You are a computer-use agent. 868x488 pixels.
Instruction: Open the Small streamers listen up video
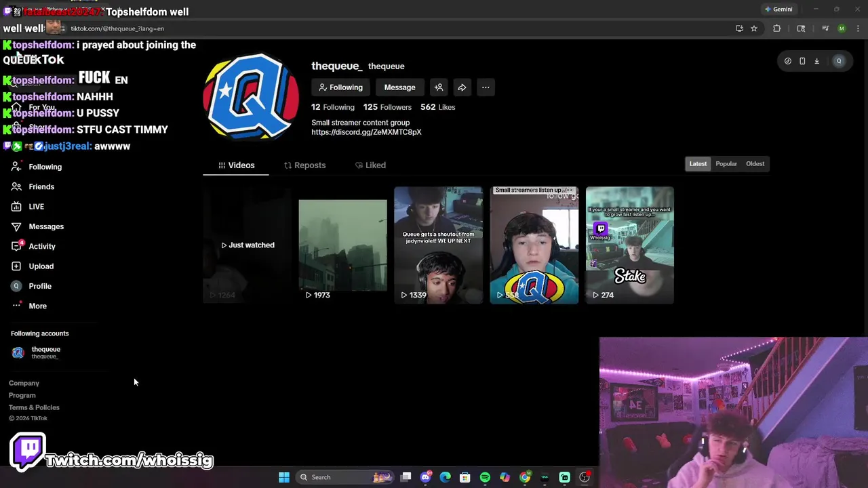[x=534, y=245]
